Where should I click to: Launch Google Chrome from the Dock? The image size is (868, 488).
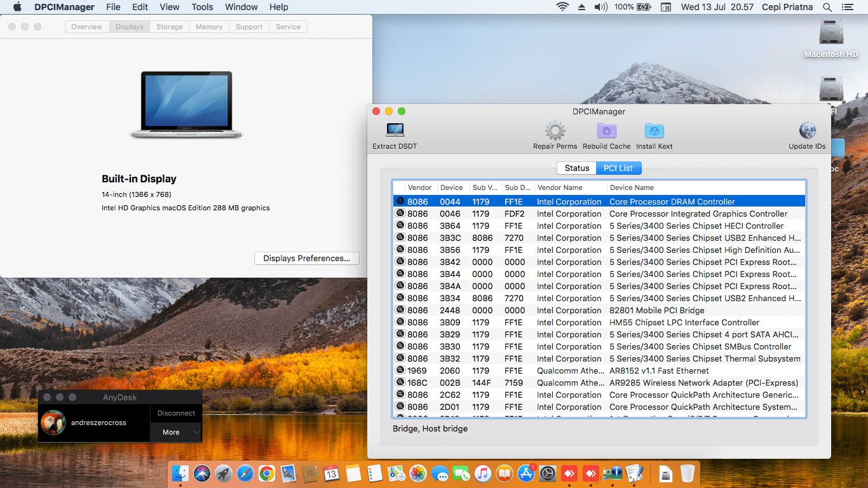click(266, 473)
